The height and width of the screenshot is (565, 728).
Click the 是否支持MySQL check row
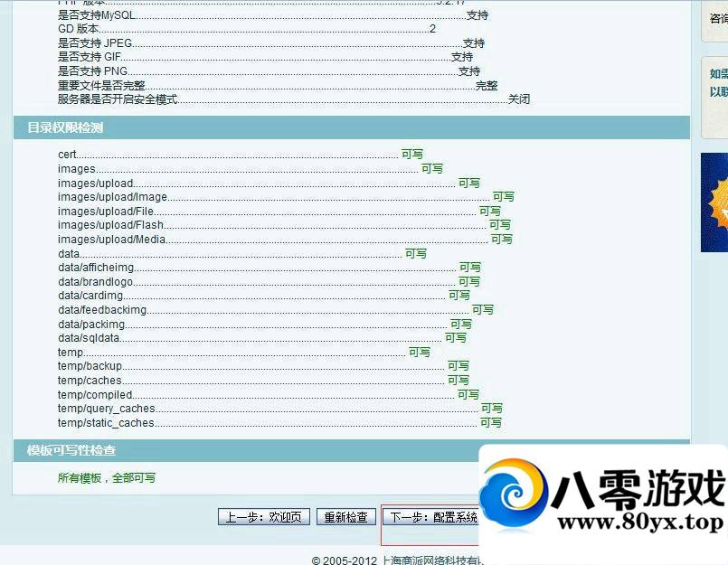pos(99,15)
